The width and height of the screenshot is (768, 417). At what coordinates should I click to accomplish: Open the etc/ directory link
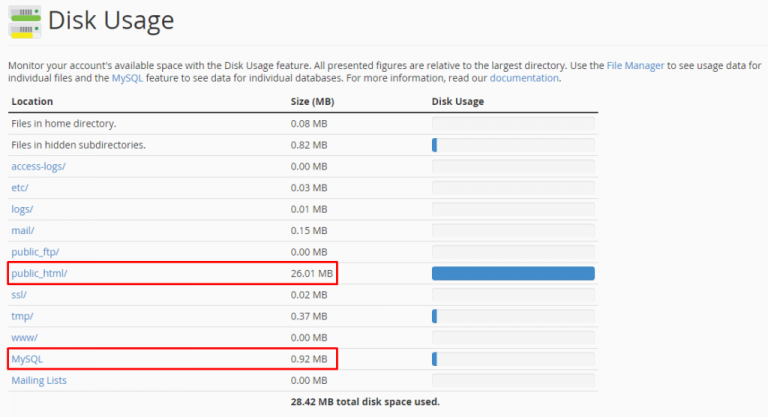20,187
